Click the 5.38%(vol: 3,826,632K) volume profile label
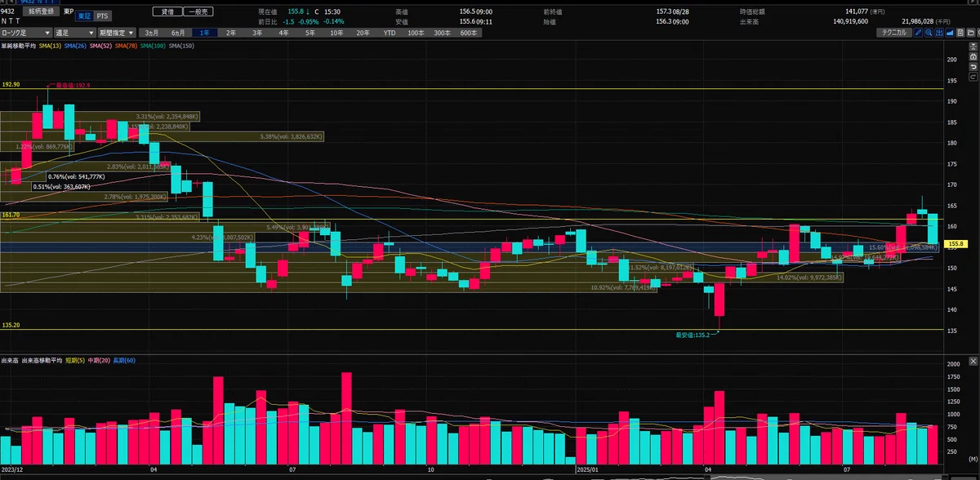 tap(292, 136)
